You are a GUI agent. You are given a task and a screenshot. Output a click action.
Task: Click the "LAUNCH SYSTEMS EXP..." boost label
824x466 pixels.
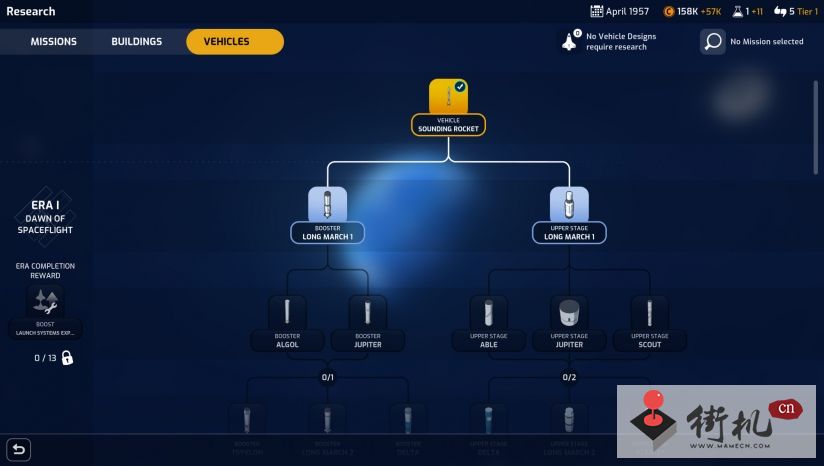pyautogui.click(x=45, y=333)
